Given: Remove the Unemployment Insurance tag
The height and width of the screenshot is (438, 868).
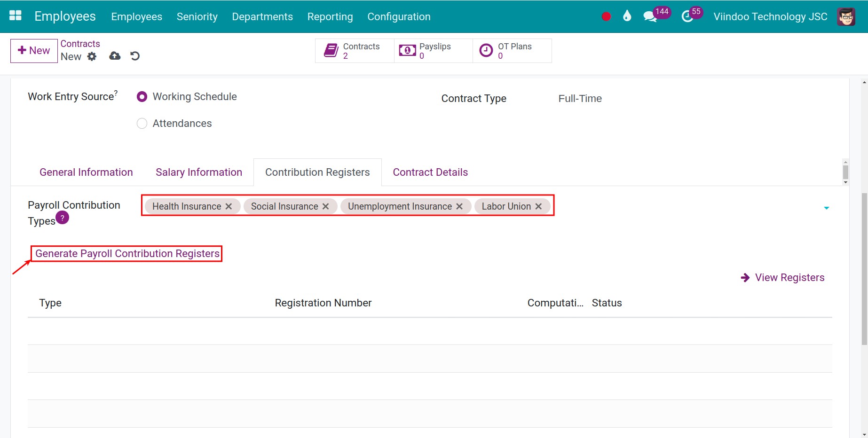Looking at the screenshot, I should tap(459, 206).
